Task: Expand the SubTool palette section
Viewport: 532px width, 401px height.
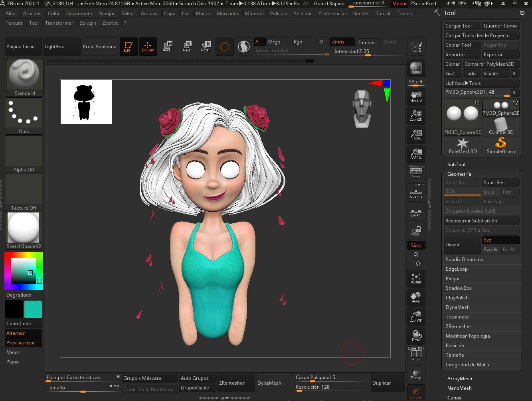Action: 456,165
